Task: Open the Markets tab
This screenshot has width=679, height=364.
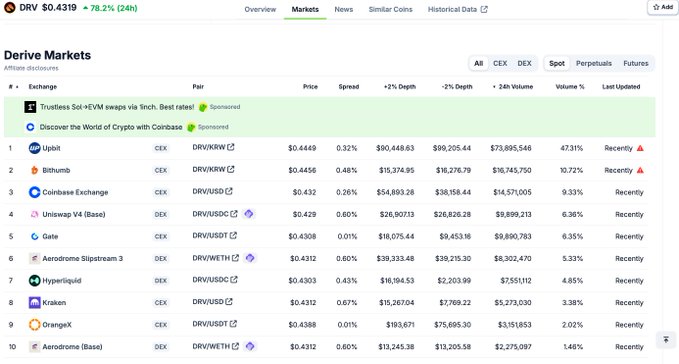Action: coord(305,9)
